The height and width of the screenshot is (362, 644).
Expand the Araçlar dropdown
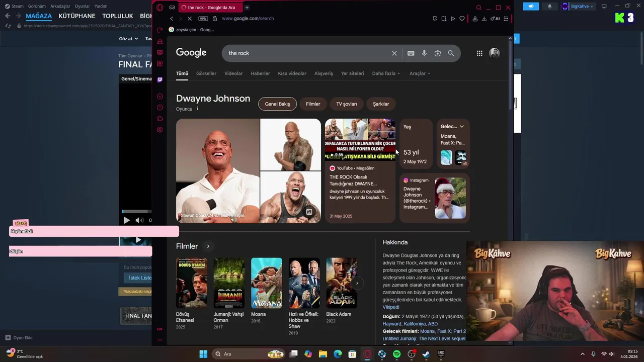(x=420, y=73)
